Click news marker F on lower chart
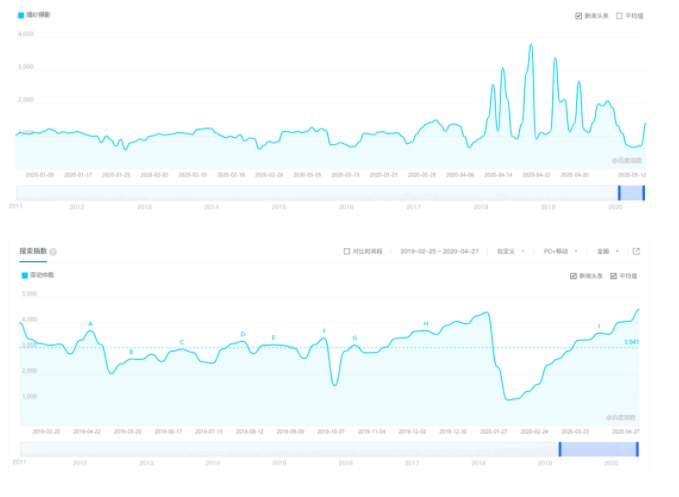Screen dimensions: 679x497 324,331
